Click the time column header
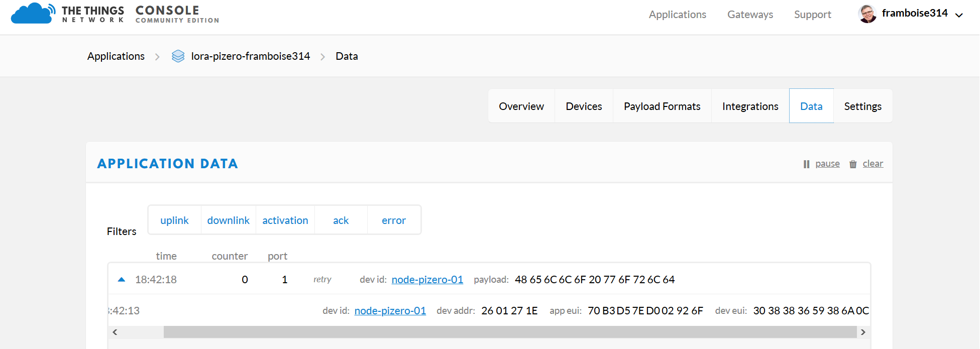 coord(166,256)
